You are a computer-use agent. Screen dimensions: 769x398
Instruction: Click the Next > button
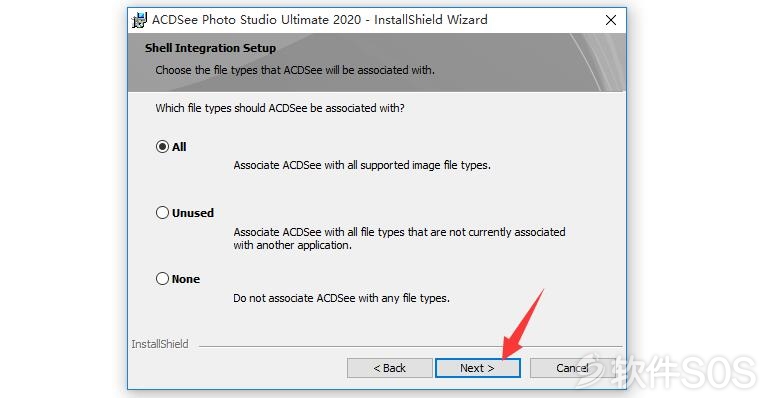pyautogui.click(x=477, y=368)
